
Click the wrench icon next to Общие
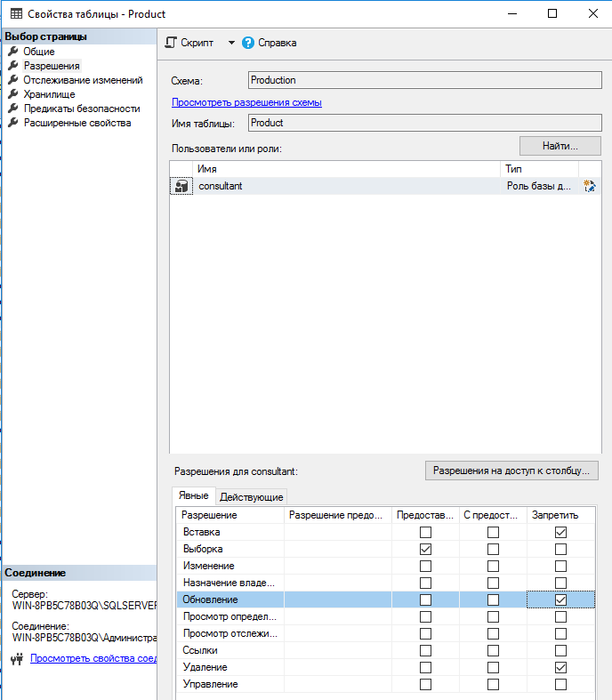13,52
